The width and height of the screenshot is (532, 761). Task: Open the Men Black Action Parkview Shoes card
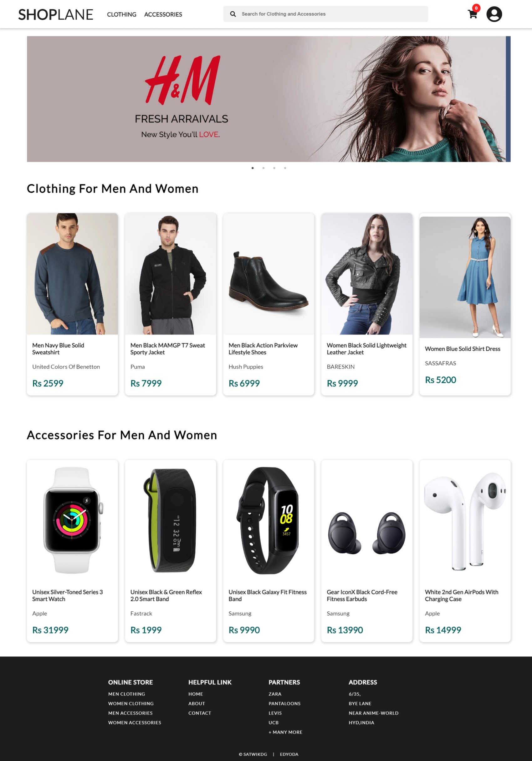[x=269, y=304]
